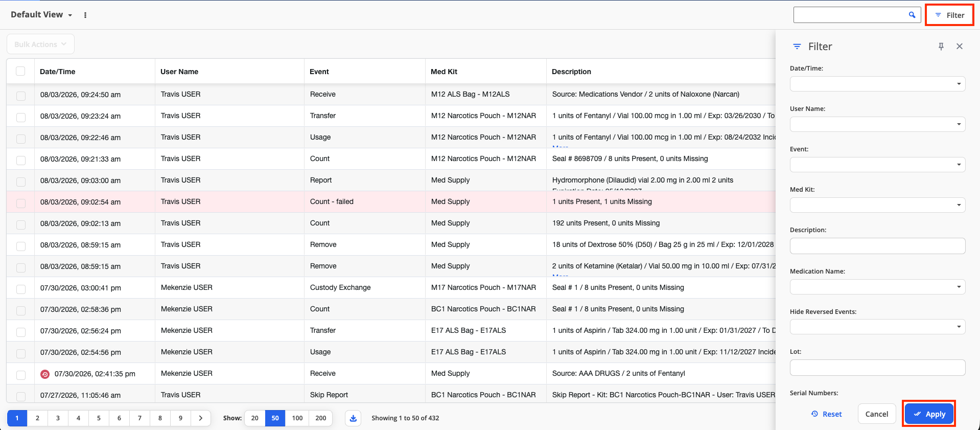Go to next page arrow
Viewport: 980px width, 430px height.
(x=201, y=418)
